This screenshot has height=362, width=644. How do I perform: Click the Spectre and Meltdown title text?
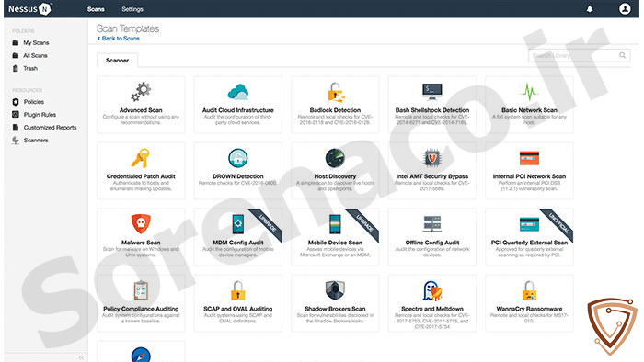pos(432,309)
